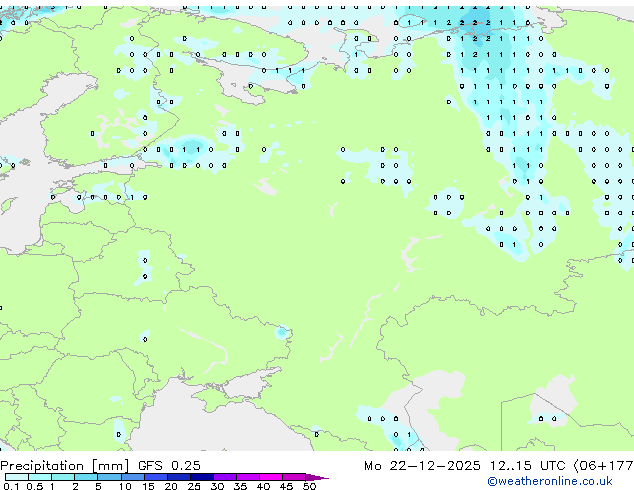The width and height of the screenshot is (634, 490).
Task: Click the 20–25 mm legend color cell
Action: tap(178, 477)
